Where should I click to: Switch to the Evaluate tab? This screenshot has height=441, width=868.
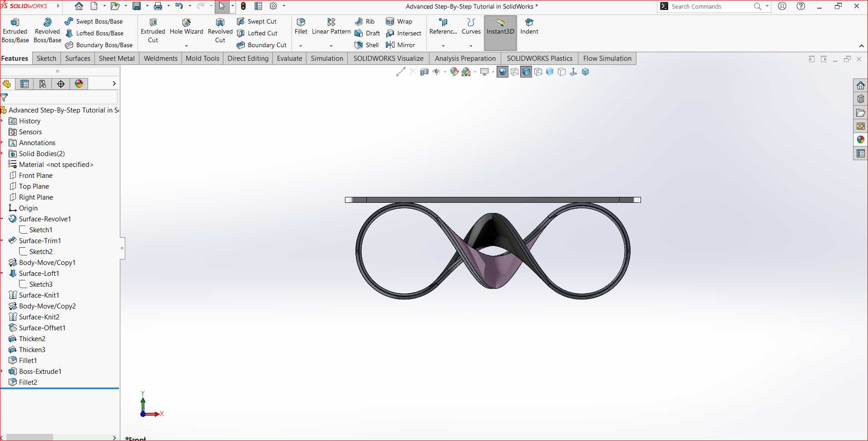[290, 58]
